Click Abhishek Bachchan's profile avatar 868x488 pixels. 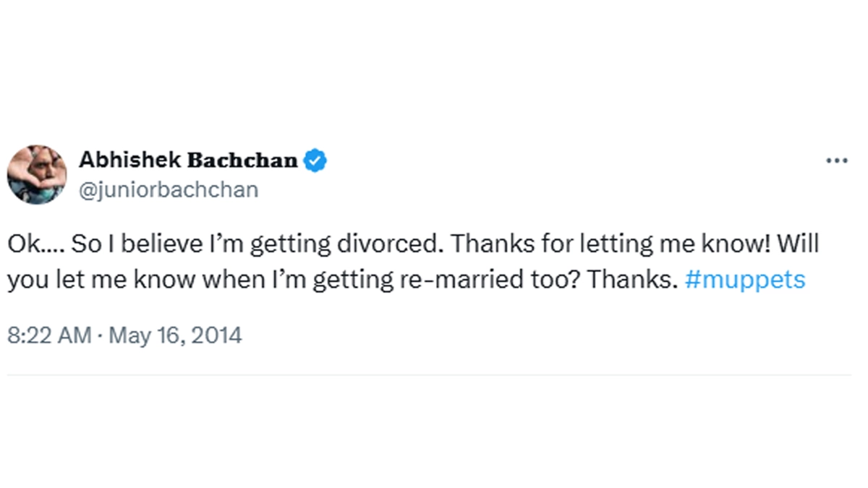pyautogui.click(x=37, y=174)
